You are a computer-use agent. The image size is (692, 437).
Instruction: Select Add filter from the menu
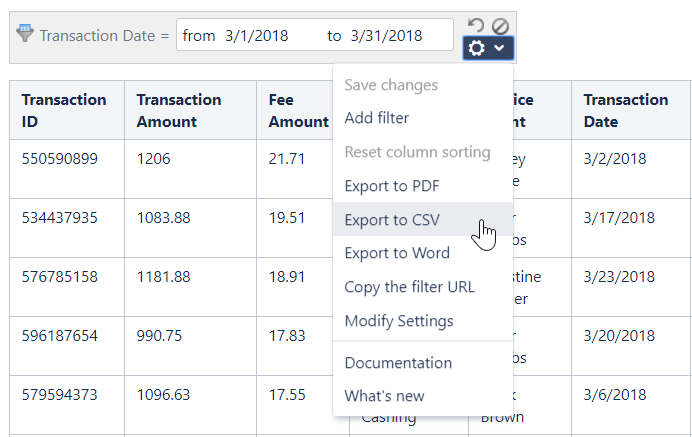(x=376, y=118)
